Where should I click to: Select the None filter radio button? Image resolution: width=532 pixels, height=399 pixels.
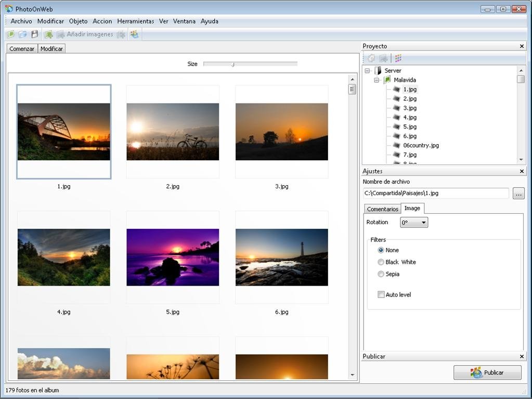(381, 250)
